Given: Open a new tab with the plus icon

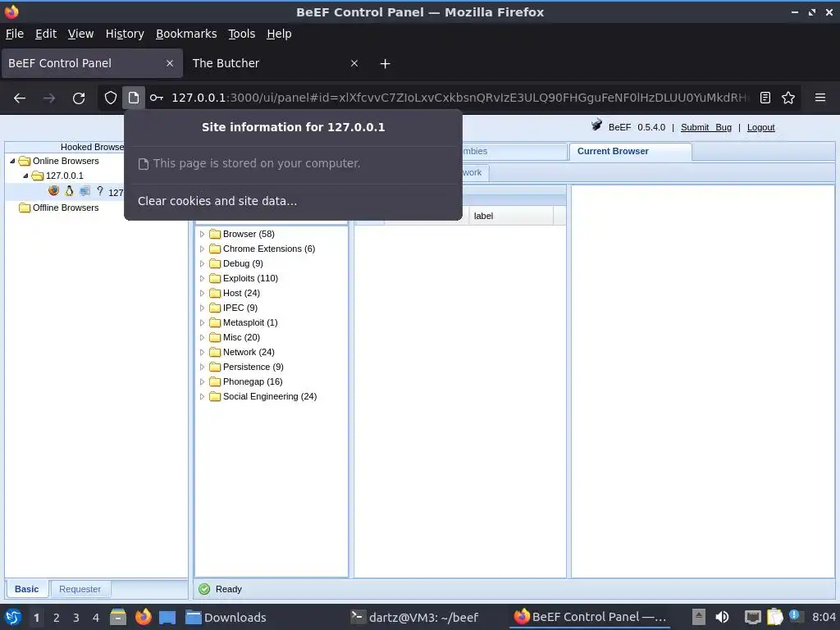Looking at the screenshot, I should (x=385, y=64).
